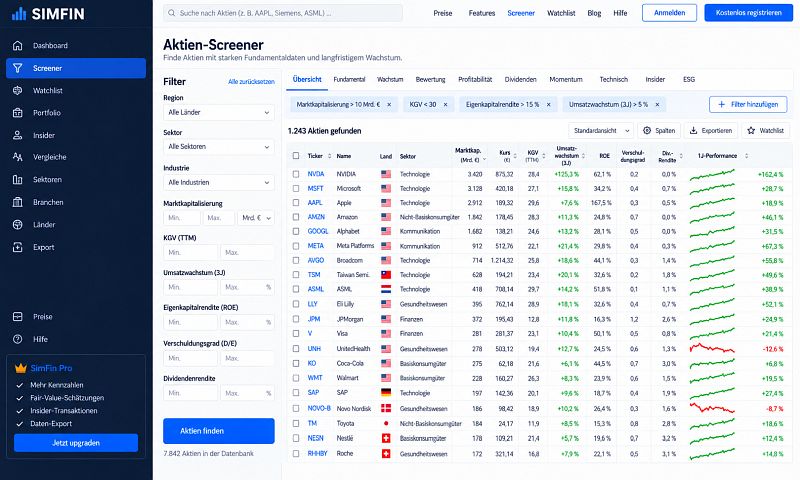Click Alle zurücksetzen link

(251, 82)
